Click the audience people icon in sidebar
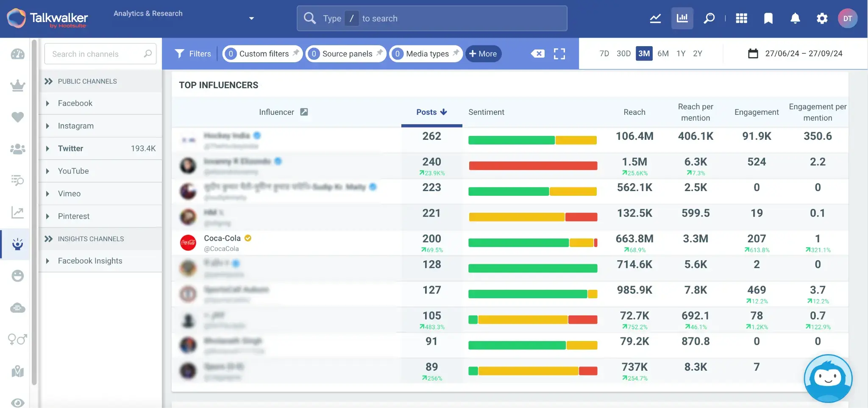Screen dimensions: 868x408 17,148
